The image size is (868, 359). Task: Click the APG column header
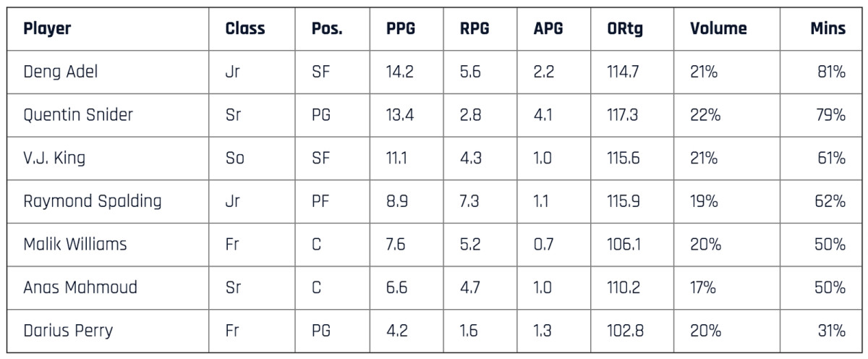(548, 29)
